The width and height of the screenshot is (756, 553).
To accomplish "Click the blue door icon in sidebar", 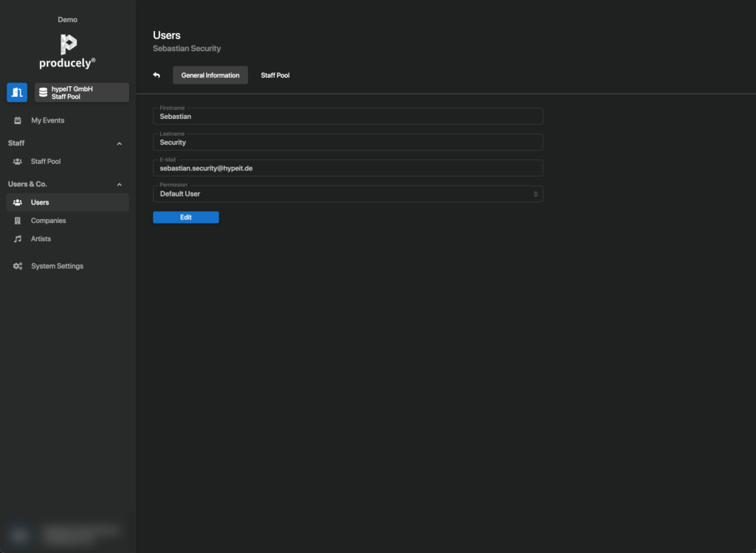I will 17,92.
